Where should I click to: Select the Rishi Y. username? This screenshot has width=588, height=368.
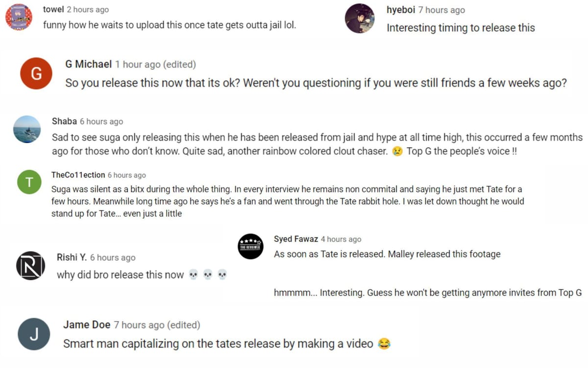coord(72,257)
